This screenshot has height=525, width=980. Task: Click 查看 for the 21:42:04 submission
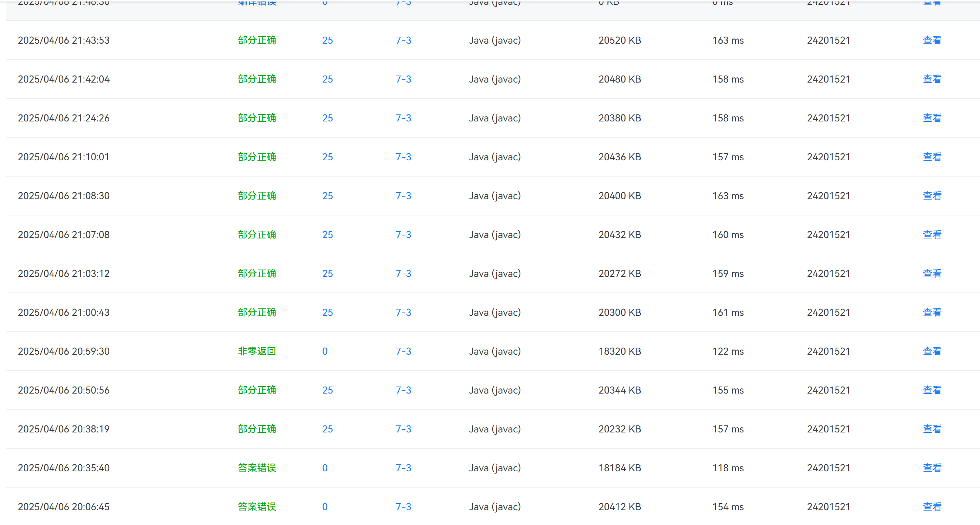[x=932, y=79]
